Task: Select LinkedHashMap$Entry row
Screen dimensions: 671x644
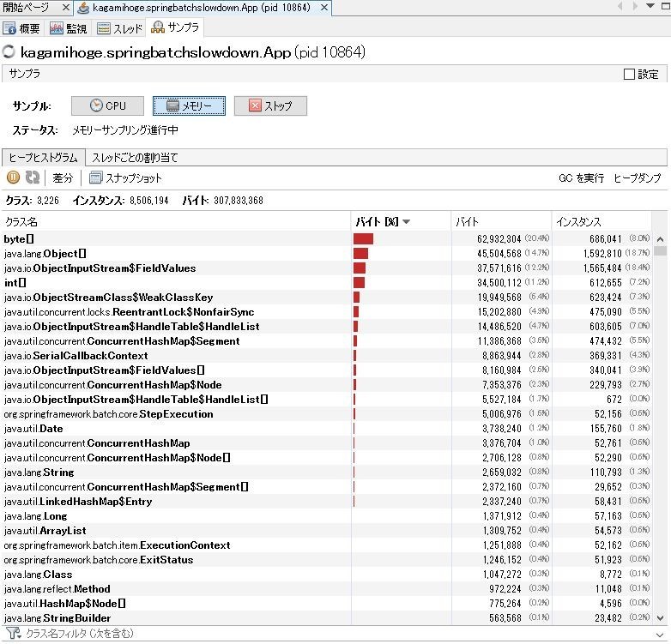Action: coord(327,502)
